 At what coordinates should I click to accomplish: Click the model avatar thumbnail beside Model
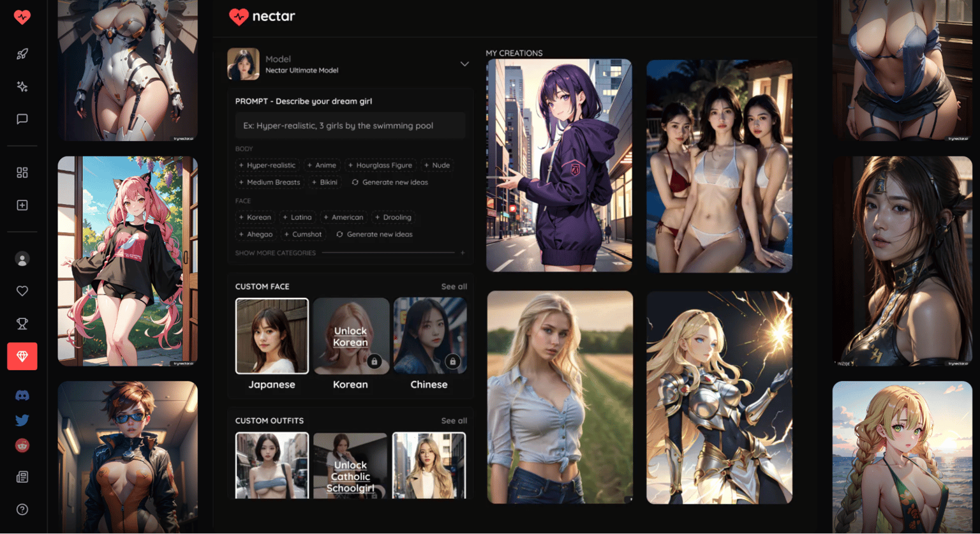click(x=243, y=64)
